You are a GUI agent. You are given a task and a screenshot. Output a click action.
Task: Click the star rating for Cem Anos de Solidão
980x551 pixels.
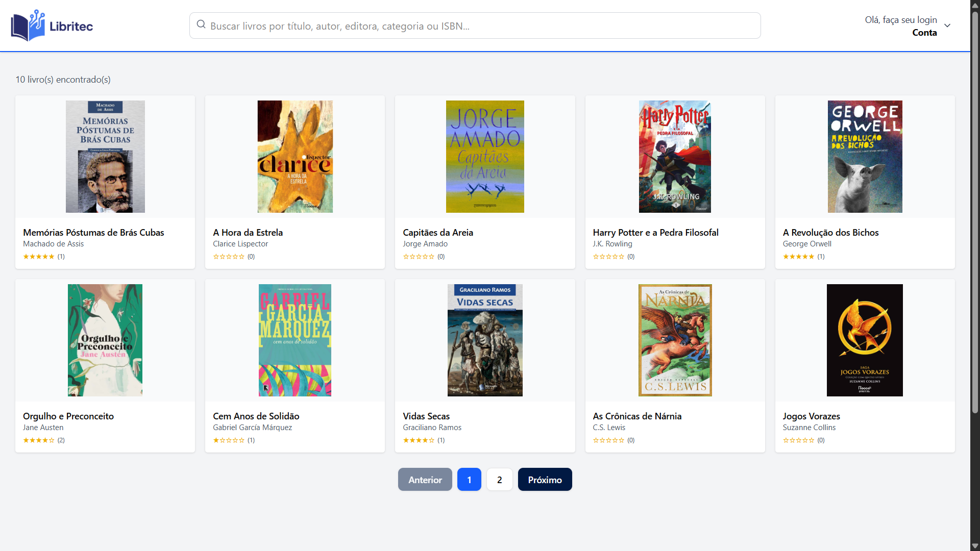(229, 440)
